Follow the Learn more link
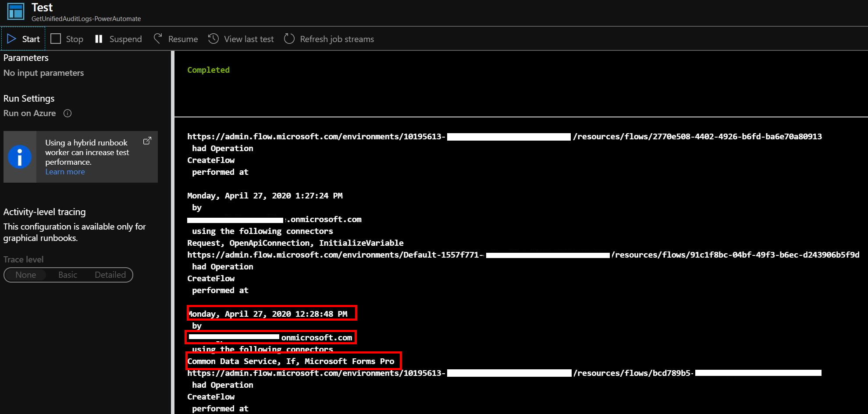868x414 pixels. click(x=65, y=172)
